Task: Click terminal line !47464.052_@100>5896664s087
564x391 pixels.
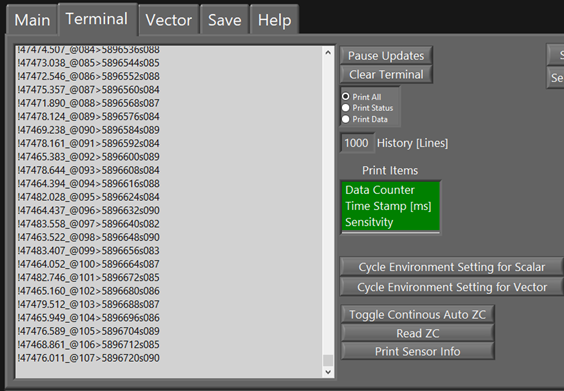Action: coord(88,264)
